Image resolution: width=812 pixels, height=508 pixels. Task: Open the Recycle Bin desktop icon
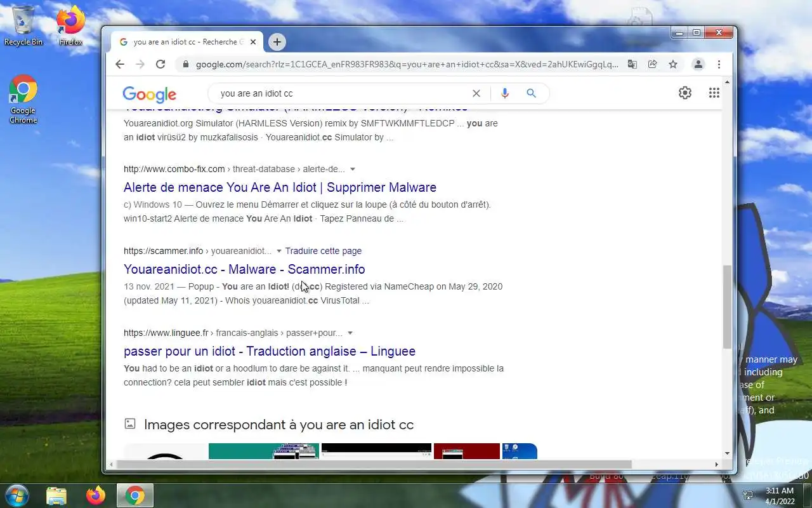(23, 26)
